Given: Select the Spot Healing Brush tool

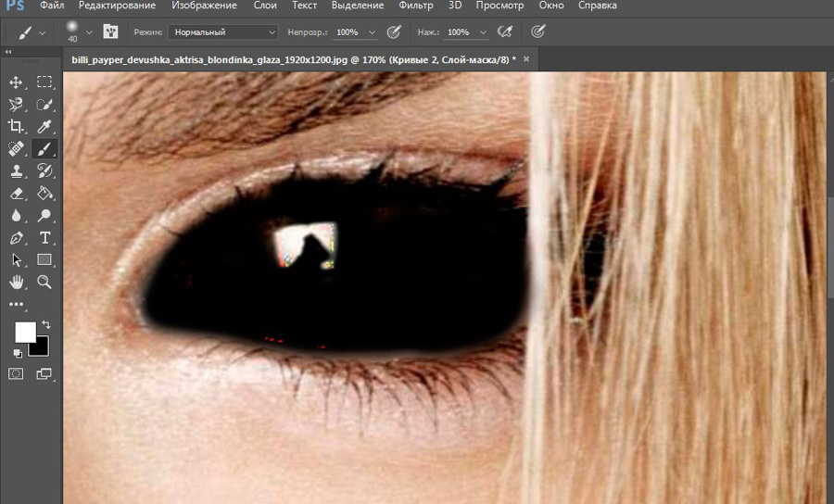Looking at the screenshot, I should 16,149.
